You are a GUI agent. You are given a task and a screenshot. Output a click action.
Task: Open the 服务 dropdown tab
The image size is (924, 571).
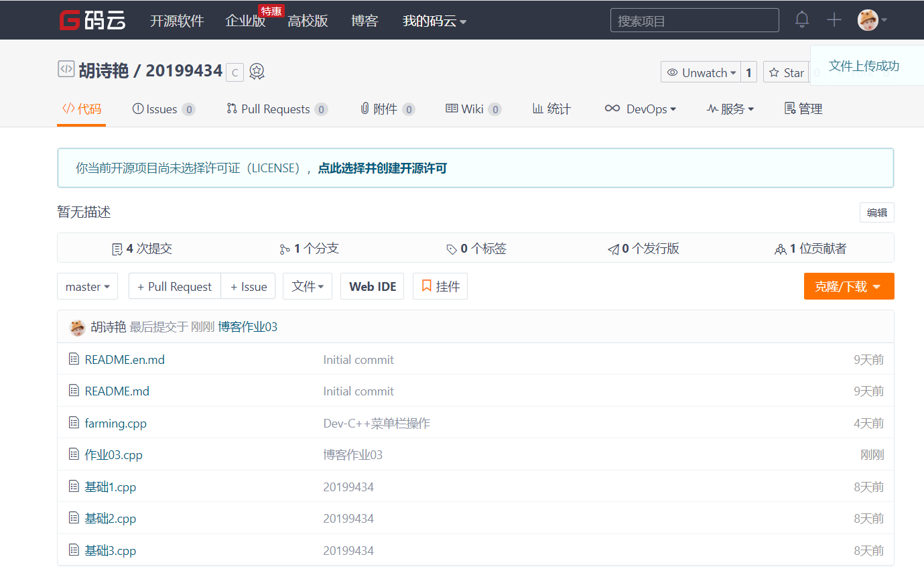(x=730, y=109)
